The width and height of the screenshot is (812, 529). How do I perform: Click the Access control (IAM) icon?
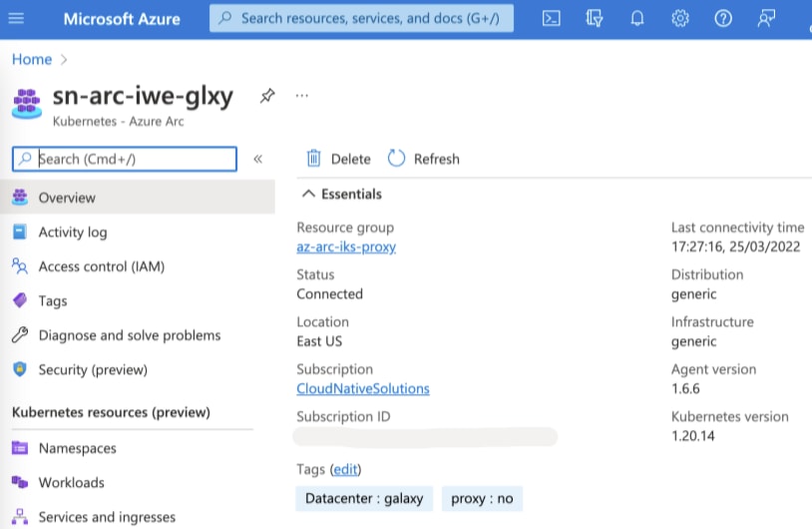(20, 266)
